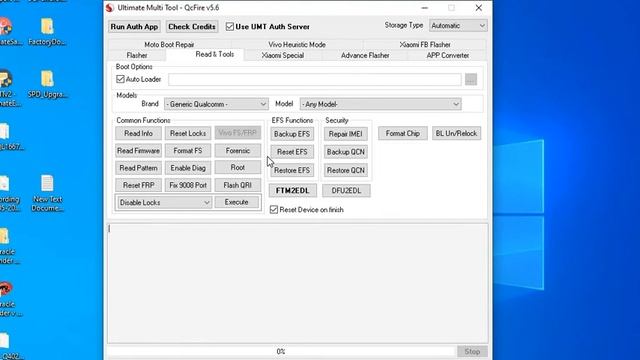Open the Brand dropdown (Generic Qualcomm)
This screenshot has height=360, width=640.
coord(216,104)
